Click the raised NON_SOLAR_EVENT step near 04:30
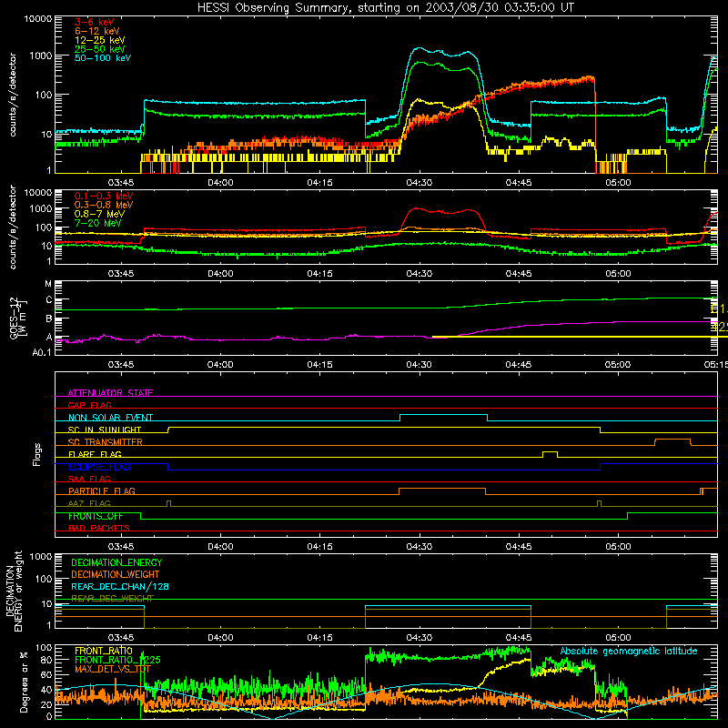Viewport: 728px width, 728px height. click(x=444, y=418)
